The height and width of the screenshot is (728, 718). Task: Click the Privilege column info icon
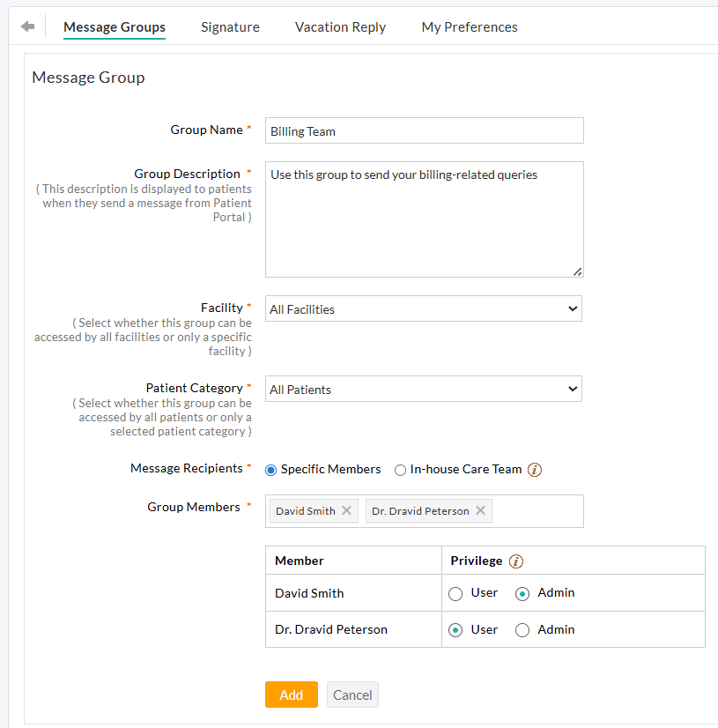tap(516, 561)
